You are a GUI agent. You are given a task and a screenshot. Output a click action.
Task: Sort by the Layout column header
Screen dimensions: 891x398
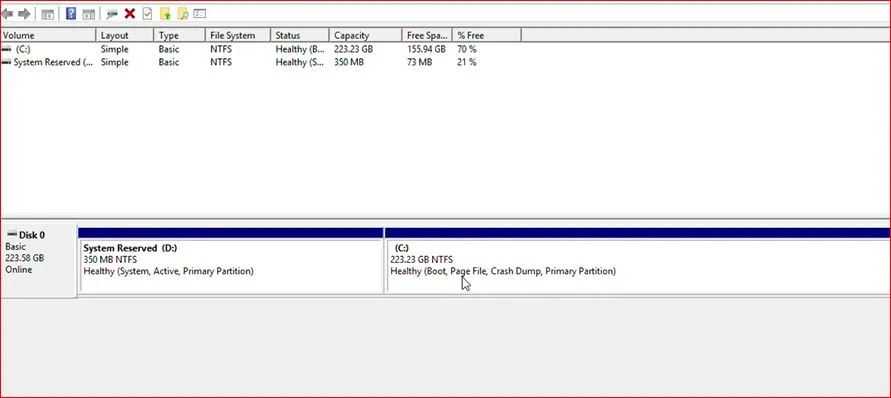(125, 35)
